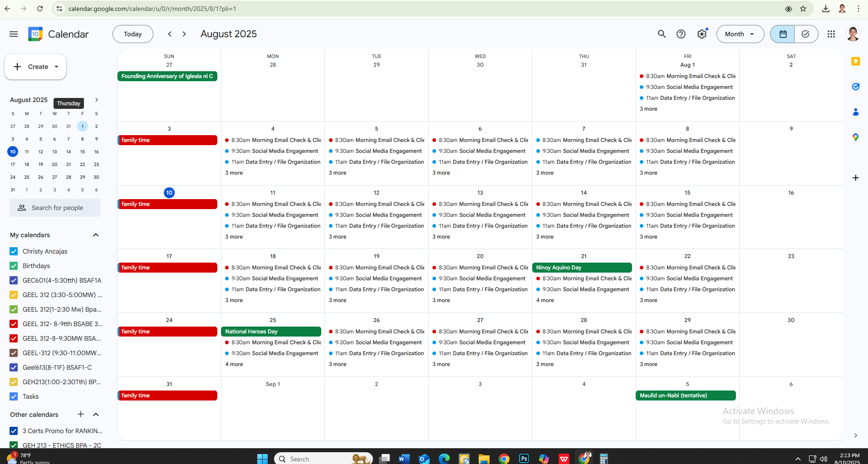
Task: Open Google Keep side panel
Action: tap(856, 62)
